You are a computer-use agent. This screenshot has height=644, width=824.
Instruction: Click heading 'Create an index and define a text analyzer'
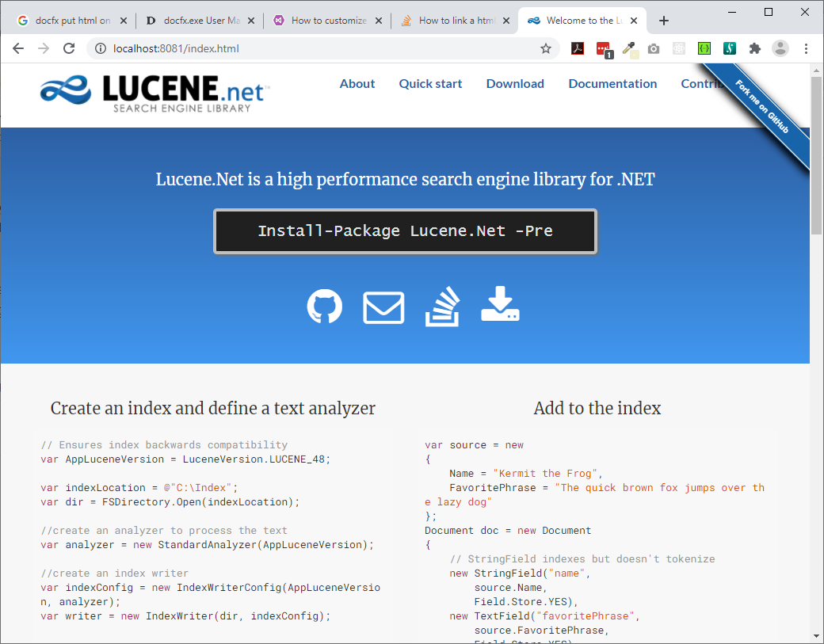click(x=213, y=408)
